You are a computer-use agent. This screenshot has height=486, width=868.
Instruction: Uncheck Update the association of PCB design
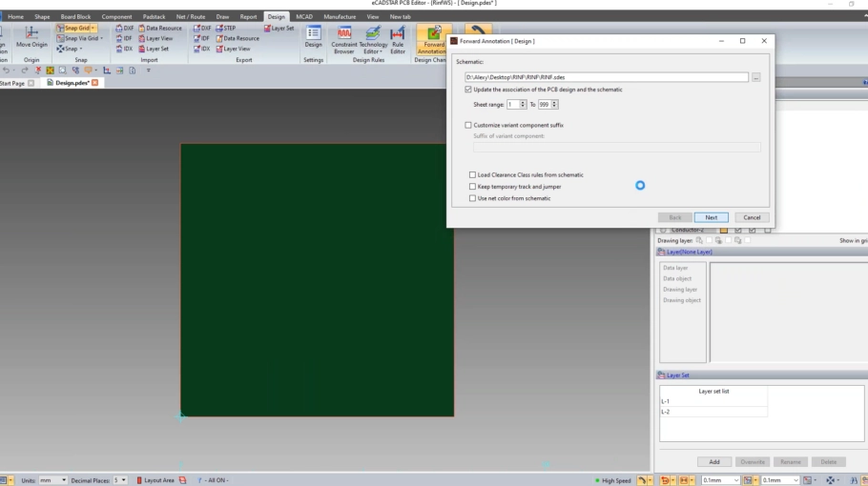pyautogui.click(x=467, y=89)
